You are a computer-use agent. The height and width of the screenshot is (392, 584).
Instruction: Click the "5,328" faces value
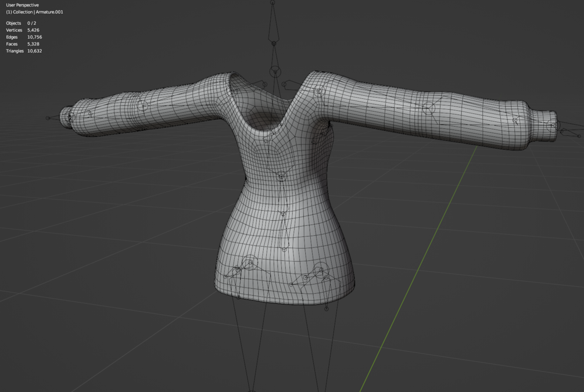(x=33, y=44)
